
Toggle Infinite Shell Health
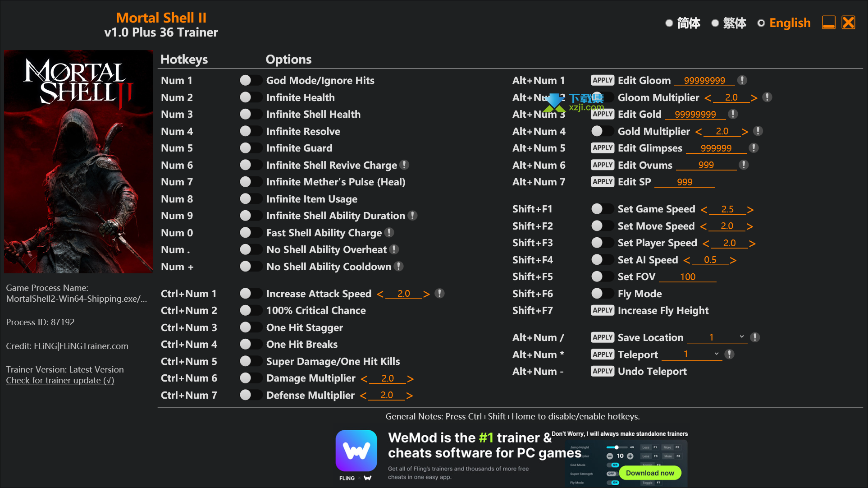point(251,114)
